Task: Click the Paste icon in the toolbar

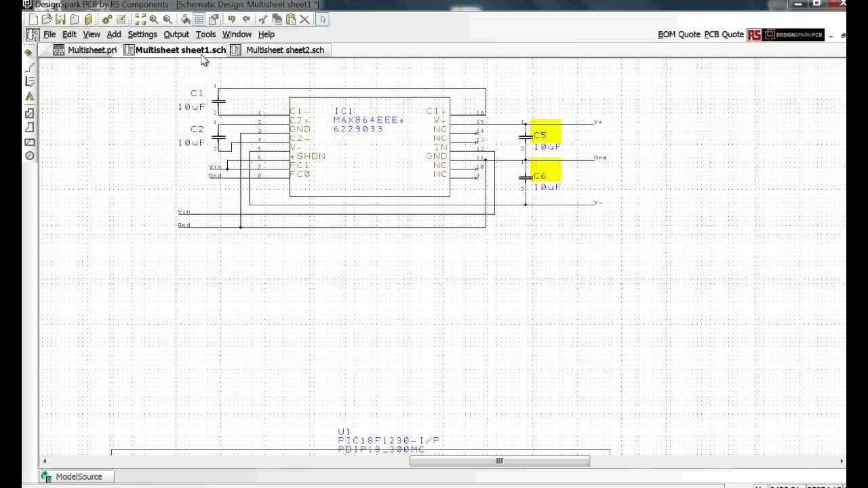Action: tap(291, 19)
